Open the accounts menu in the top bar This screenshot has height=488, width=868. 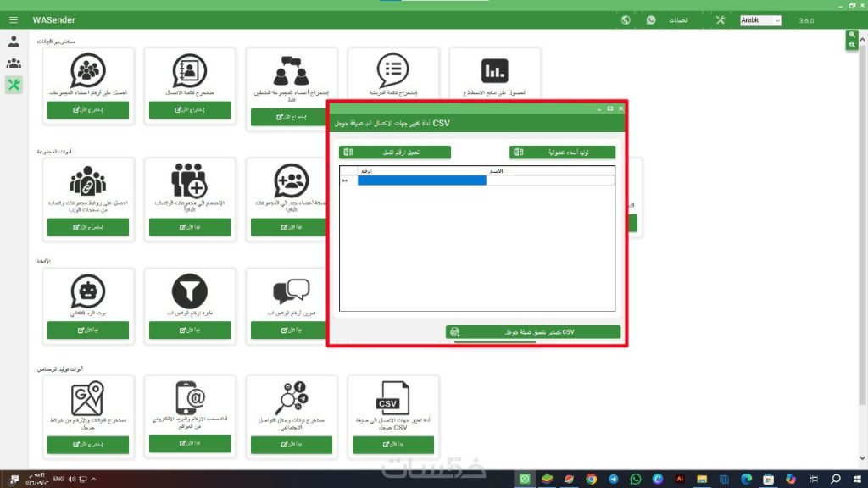coord(679,20)
